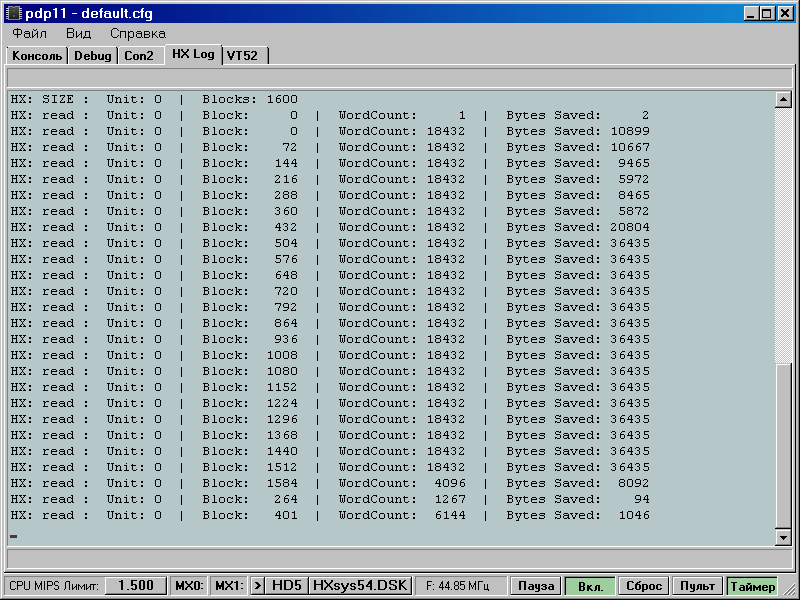Open the Вид menu
Image resolution: width=800 pixels, height=600 pixels.
(x=78, y=33)
